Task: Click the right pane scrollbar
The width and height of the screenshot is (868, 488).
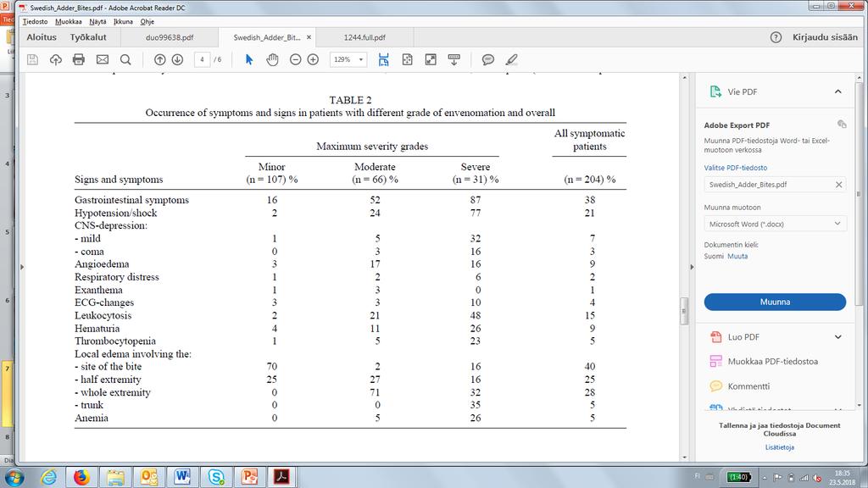Action: pos(859,194)
